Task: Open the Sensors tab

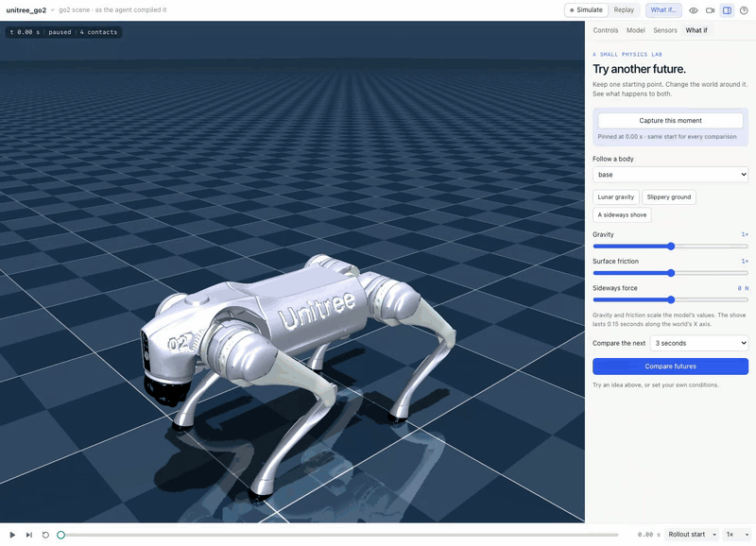Action: pos(665,30)
